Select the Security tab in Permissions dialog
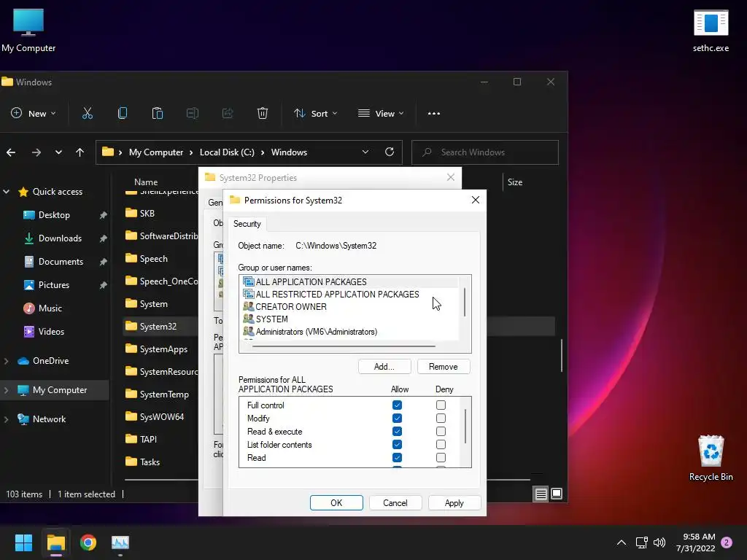Image resolution: width=747 pixels, height=560 pixels. click(247, 224)
